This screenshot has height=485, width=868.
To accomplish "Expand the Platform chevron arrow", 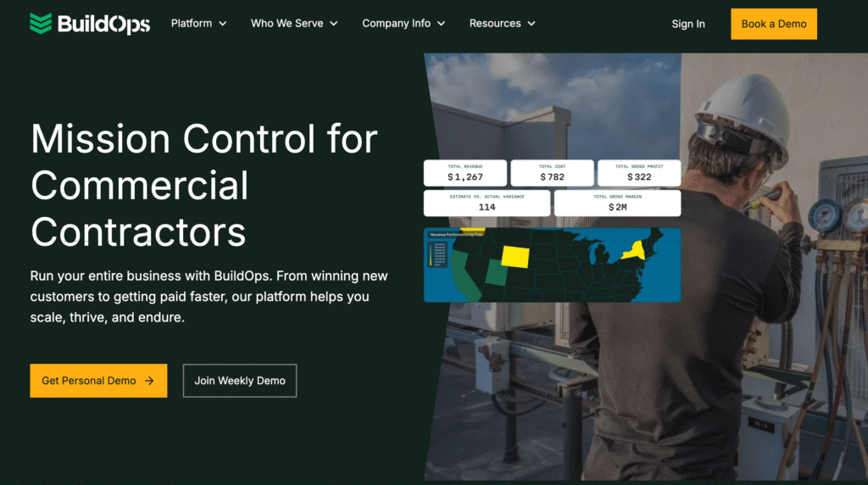I will (x=223, y=24).
